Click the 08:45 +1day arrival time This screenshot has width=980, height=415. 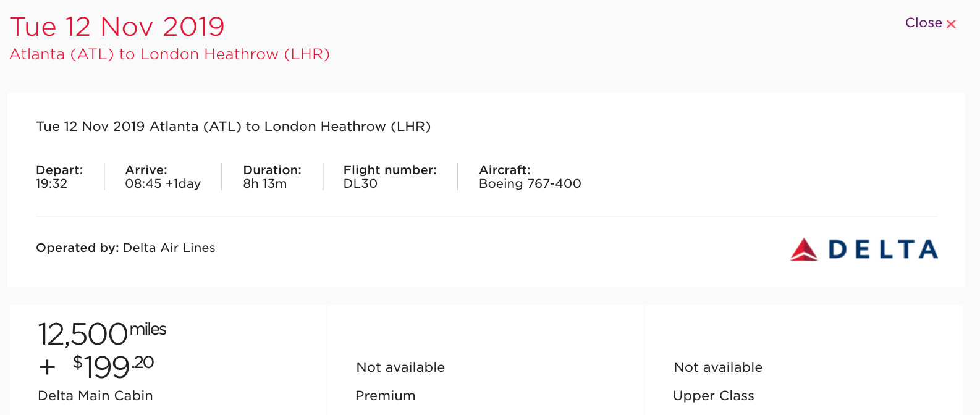coord(163,183)
